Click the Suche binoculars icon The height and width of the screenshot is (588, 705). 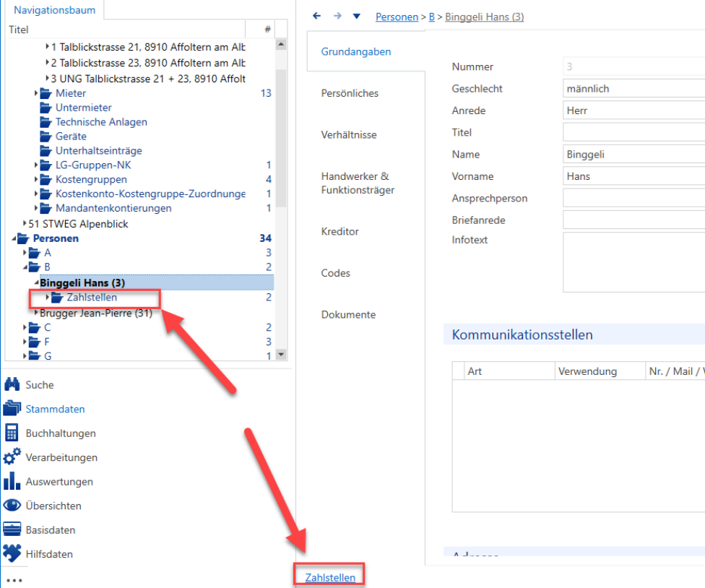coord(12,384)
